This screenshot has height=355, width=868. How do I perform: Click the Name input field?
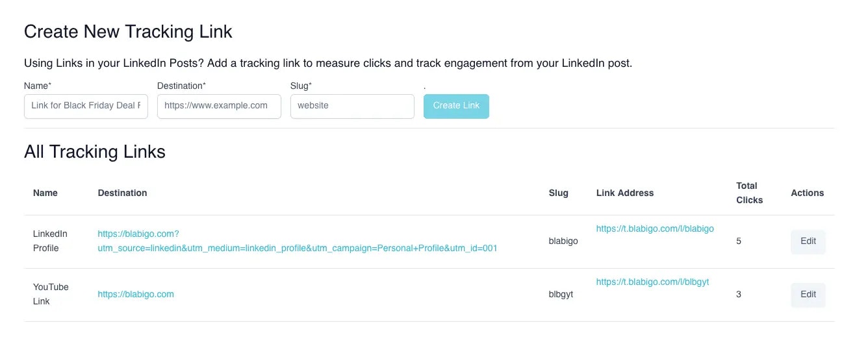86,106
